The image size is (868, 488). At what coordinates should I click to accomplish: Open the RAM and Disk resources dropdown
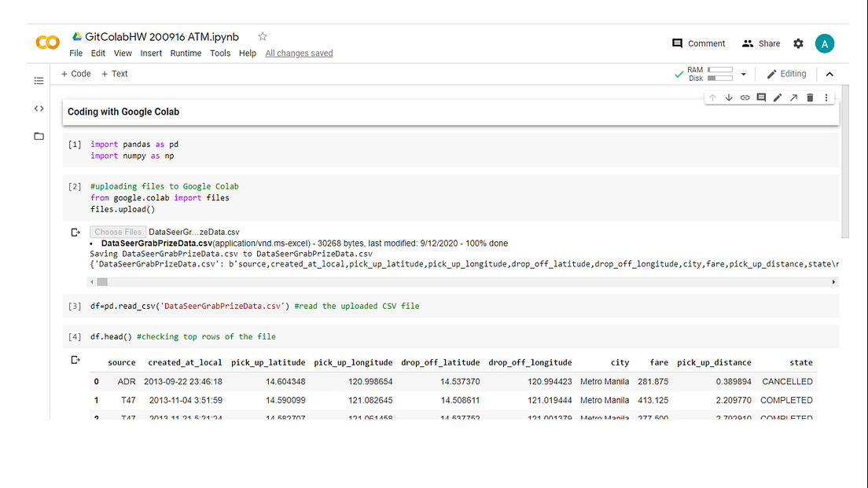pyautogui.click(x=742, y=73)
